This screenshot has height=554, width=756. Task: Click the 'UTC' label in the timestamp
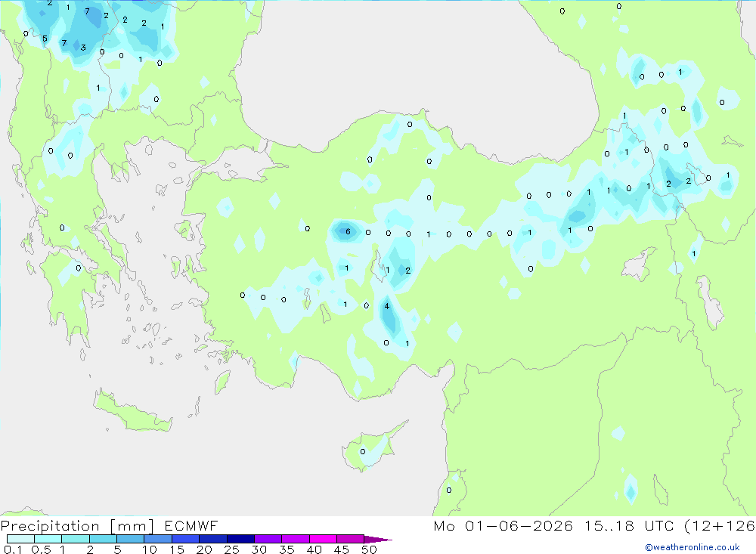[659, 525]
